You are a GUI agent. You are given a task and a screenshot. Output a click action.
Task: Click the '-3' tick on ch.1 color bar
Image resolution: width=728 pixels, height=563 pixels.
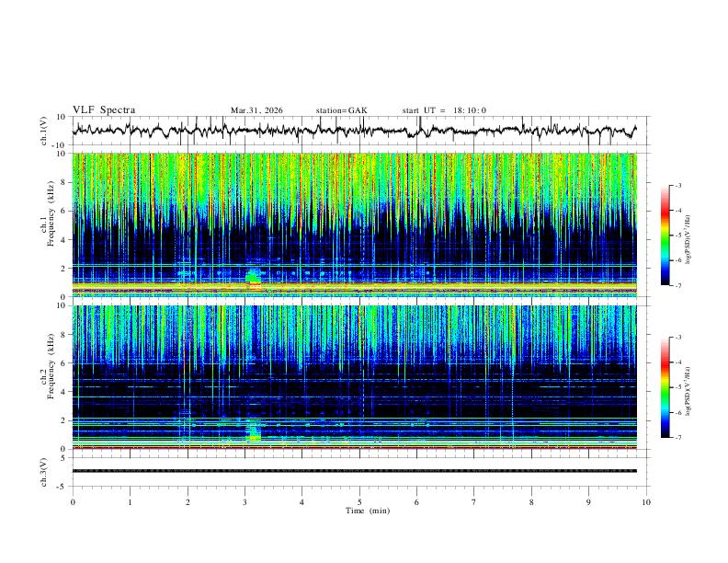click(x=678, y=185)
